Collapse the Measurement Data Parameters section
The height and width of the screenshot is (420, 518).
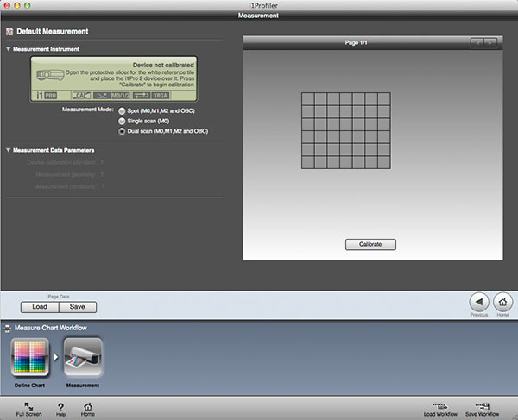click(9, 150)
